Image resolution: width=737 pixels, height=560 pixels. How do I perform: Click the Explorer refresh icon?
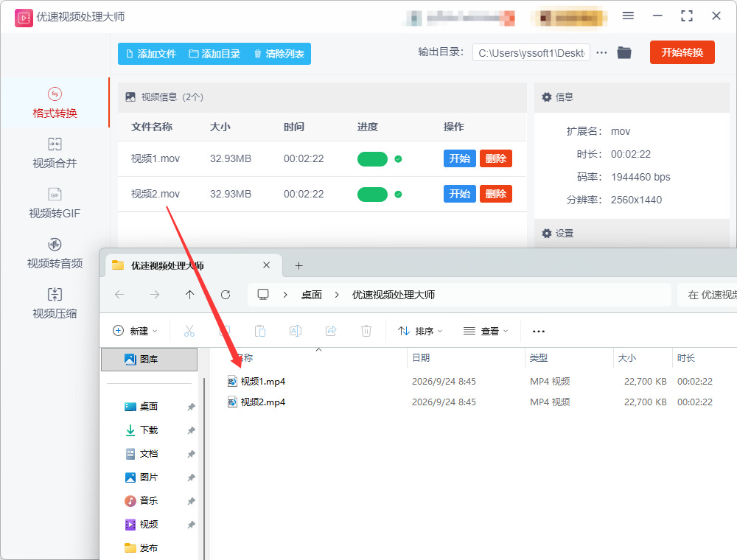tap(226, 295)
